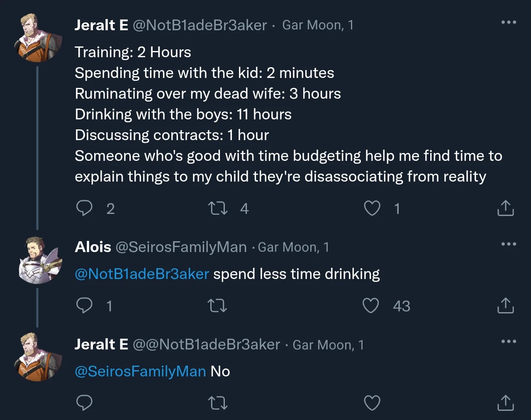531x420 pixels.
Task: Like Alois's tweet with 43 likes
Action: click(370, 306)
